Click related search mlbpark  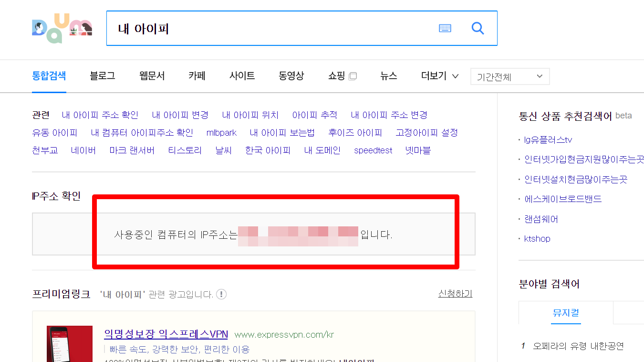(221, 133)
